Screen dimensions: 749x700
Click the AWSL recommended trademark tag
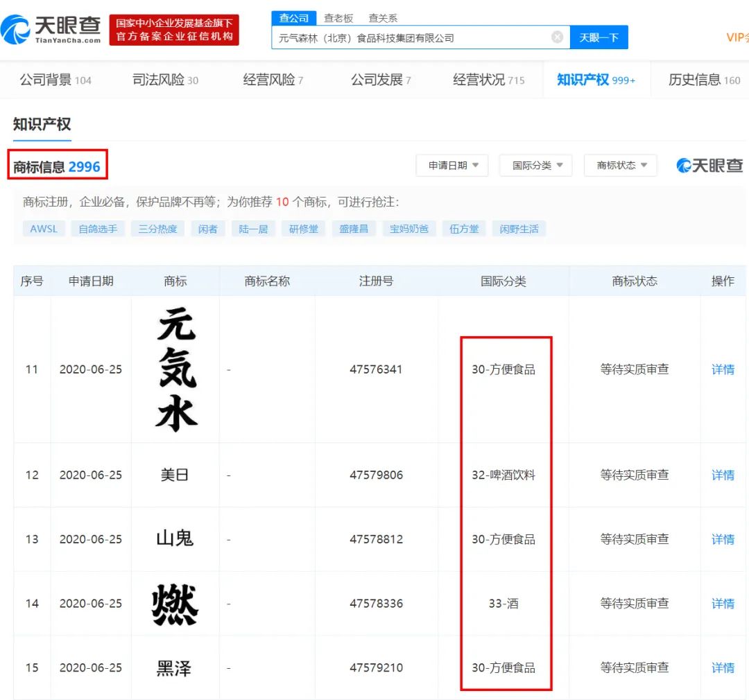[44, 229]
